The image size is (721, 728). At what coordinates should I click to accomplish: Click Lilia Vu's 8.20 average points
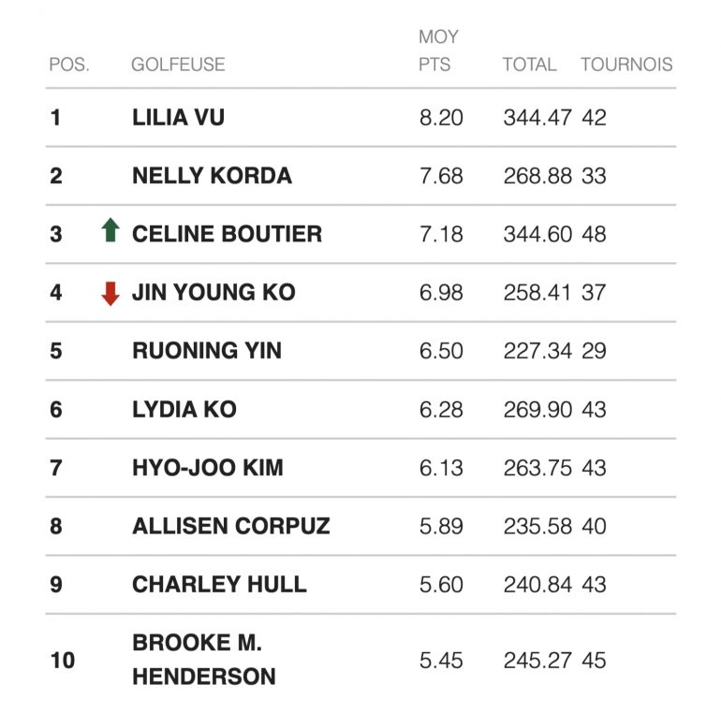pyautogui.click(x=441, y=118)
